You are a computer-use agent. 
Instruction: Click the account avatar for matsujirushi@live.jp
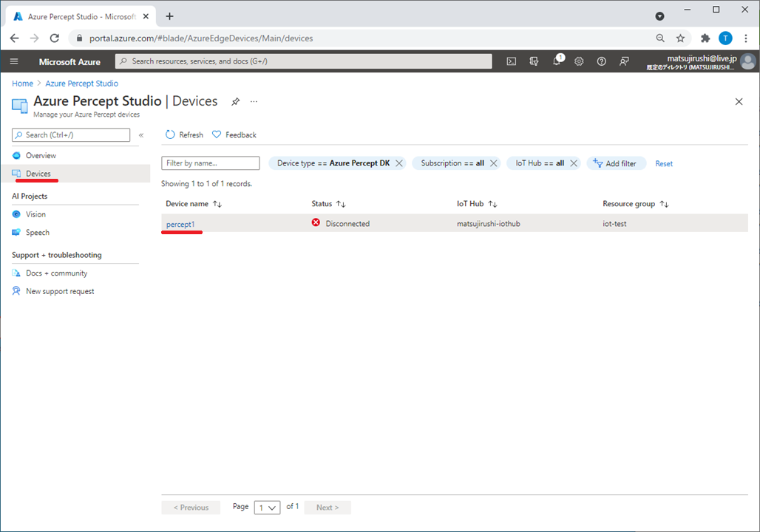(x=748, y=61)
